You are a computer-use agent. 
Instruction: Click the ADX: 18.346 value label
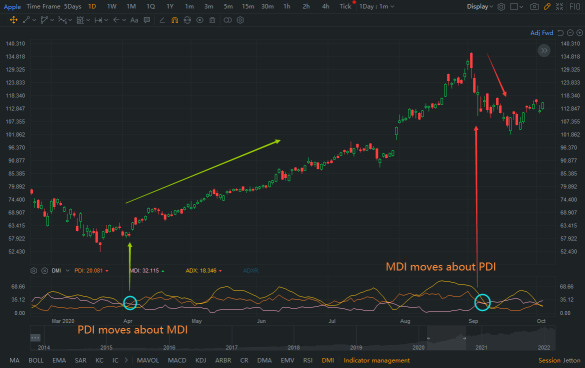201,271
